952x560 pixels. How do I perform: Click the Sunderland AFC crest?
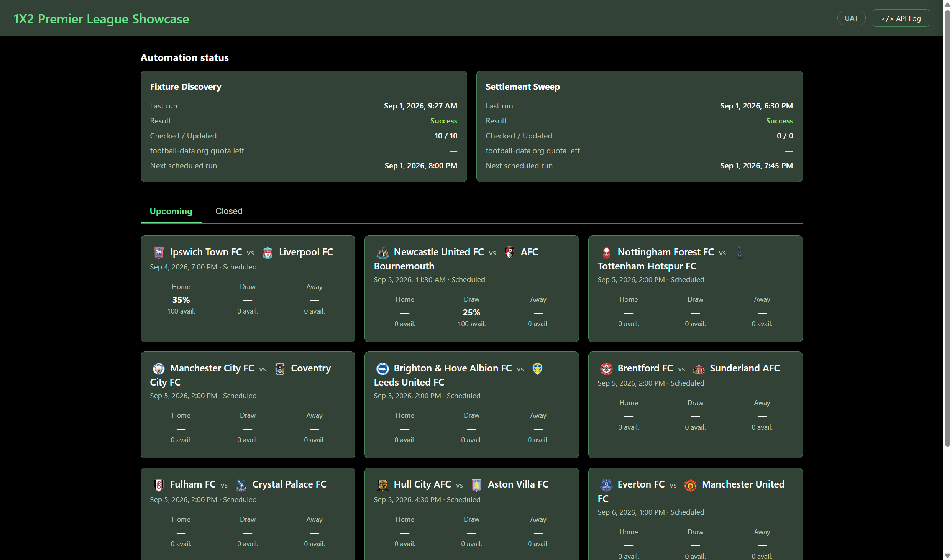point(699,369)
